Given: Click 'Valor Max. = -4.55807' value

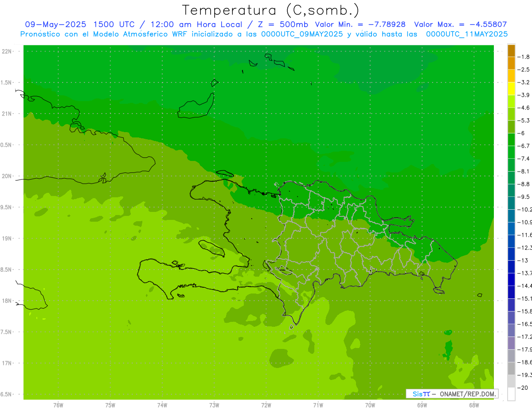Looking at the screenshot, I should click(460, 24).
